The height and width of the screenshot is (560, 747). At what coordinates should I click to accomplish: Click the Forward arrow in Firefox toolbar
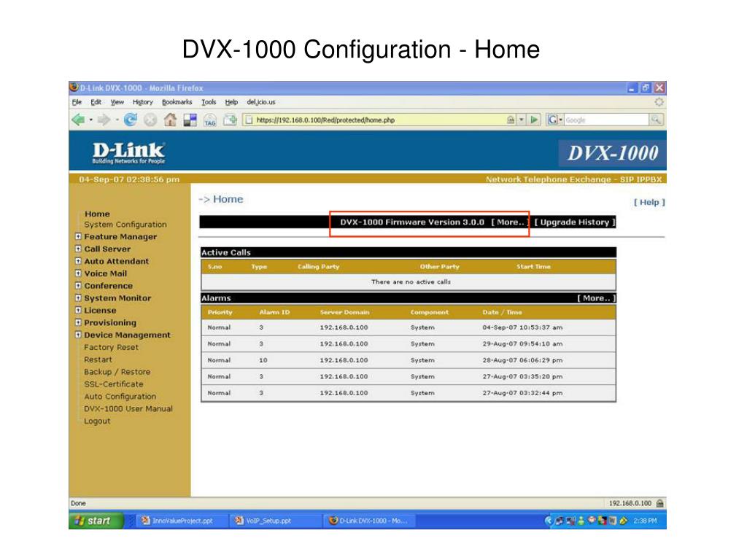[104, 120]
